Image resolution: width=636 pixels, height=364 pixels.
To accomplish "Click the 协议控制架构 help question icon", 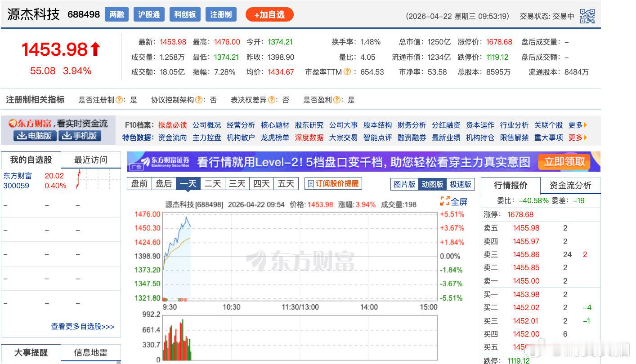I will click(199, 100).
